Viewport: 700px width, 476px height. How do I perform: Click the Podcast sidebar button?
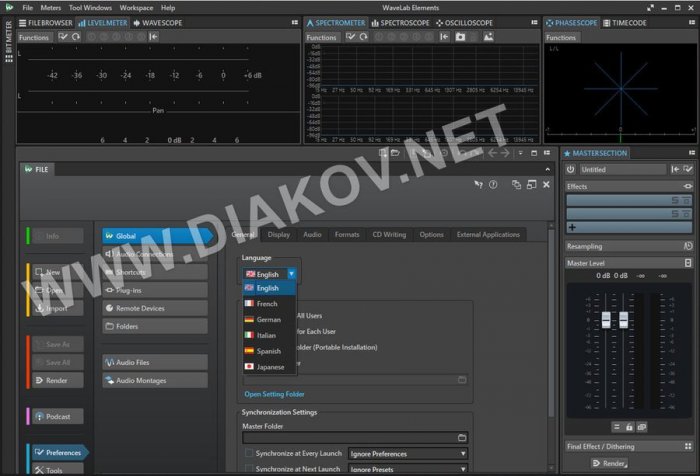tap(57, 417)
